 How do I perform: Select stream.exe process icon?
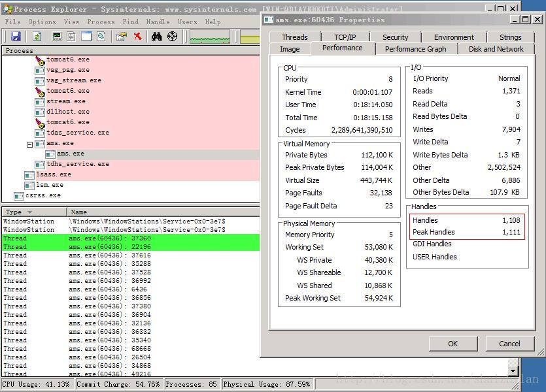click(40, 102)
